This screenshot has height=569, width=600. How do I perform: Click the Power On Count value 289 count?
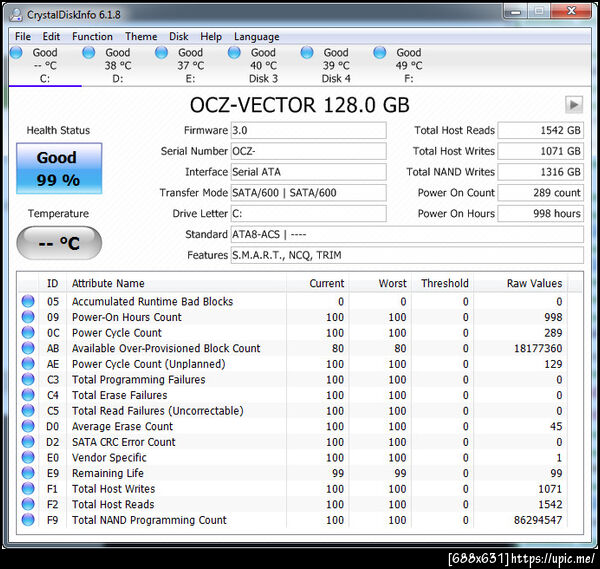pos(540,192)
